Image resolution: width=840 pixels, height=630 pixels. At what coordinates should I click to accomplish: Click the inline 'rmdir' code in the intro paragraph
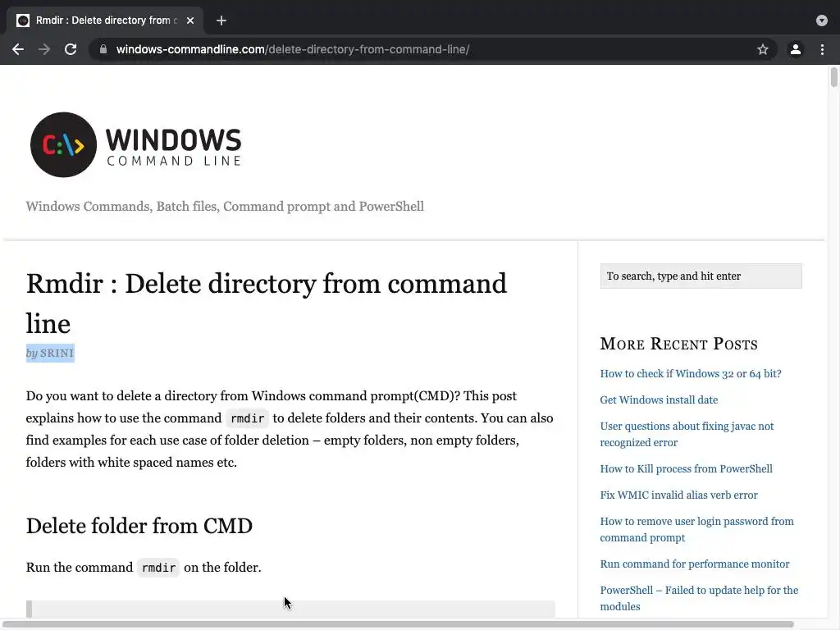[247, 418]
